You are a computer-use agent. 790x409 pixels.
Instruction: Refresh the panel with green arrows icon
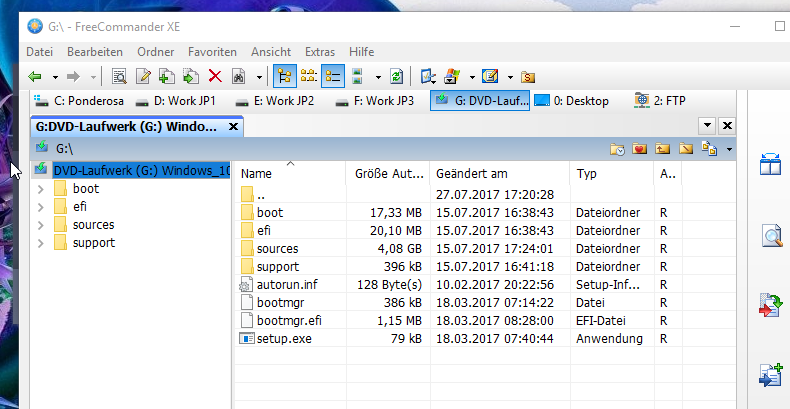click(397, 77)
